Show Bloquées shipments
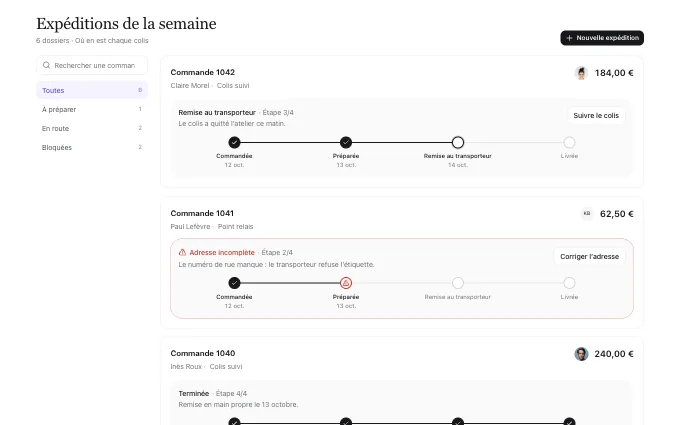This screenshot has width=680, height=425. [x=92, y=147]
